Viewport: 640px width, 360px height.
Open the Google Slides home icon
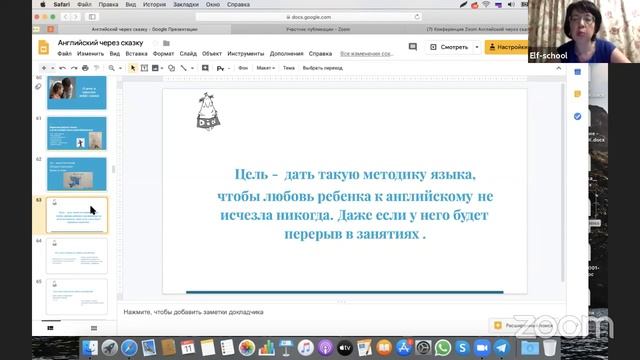pyautogui.click(x=44, y=47)
